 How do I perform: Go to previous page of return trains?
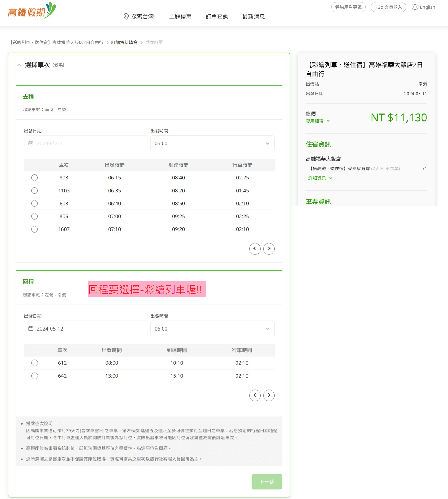tap(255, 395)
